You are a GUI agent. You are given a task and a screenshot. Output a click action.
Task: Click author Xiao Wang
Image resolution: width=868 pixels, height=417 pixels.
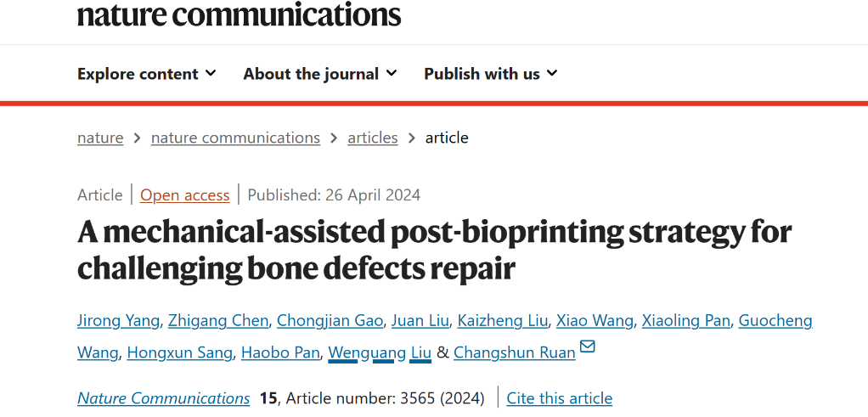tap(595, 320)
